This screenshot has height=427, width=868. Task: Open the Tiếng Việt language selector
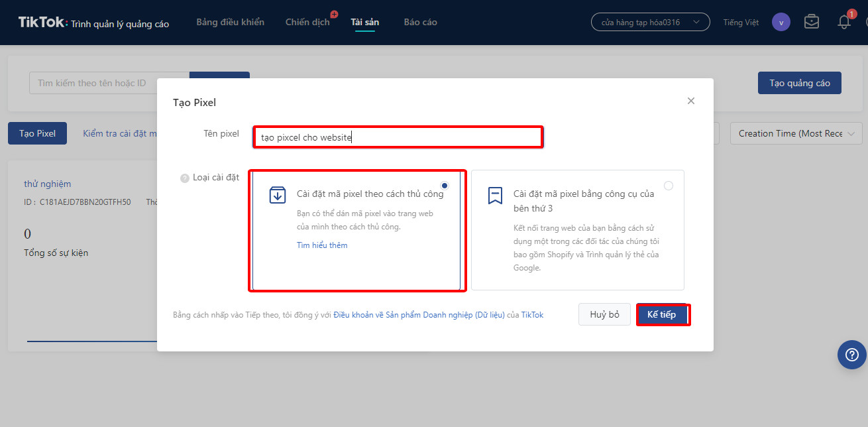coord(741,23)
